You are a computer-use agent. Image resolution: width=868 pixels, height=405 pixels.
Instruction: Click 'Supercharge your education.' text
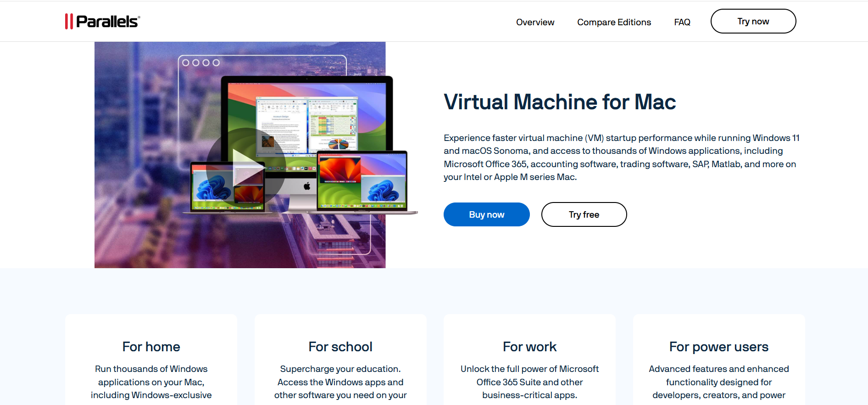340,369
